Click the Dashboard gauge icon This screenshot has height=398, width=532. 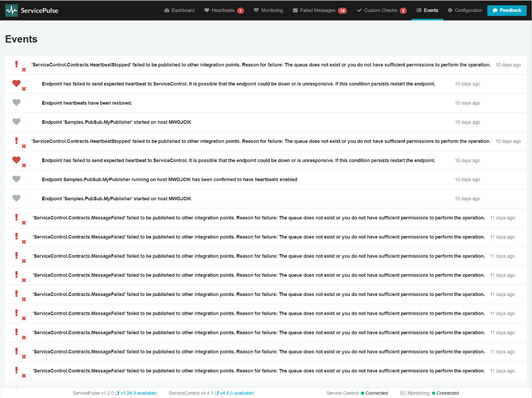[x=167, y=10]
